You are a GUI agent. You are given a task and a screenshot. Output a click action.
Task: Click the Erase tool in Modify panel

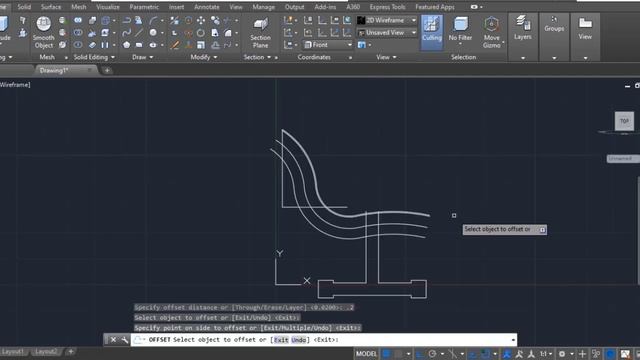[x=175, y=45]
